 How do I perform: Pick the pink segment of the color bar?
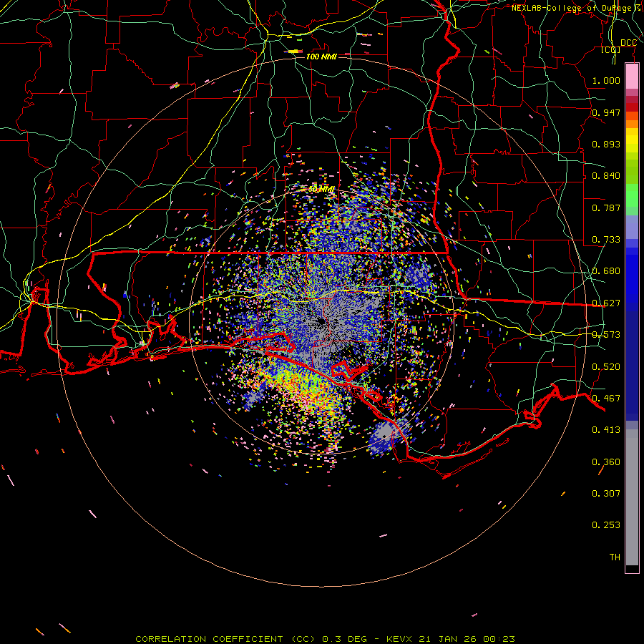632,76
